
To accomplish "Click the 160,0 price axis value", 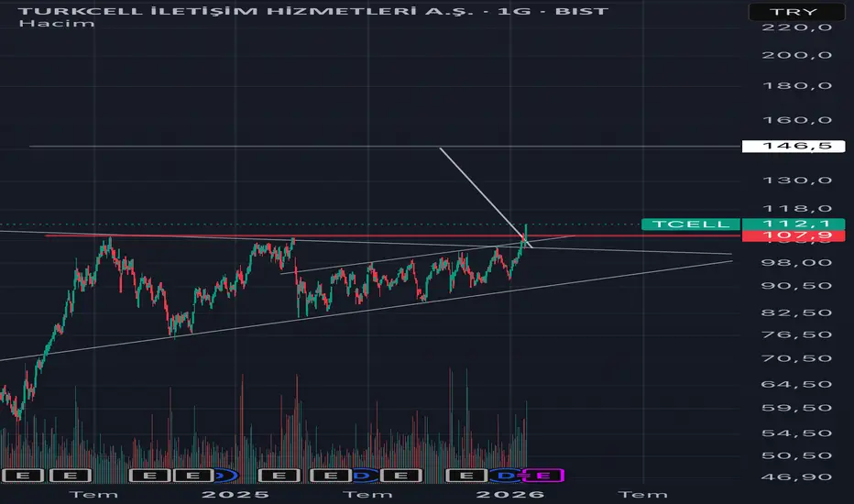I will 797,120.
